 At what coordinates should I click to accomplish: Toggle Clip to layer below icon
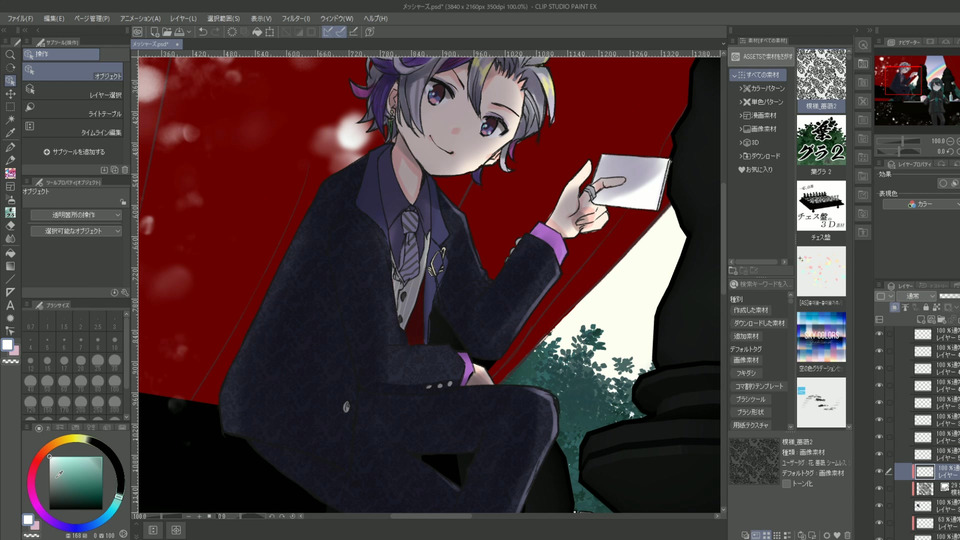tap(894, 307)
